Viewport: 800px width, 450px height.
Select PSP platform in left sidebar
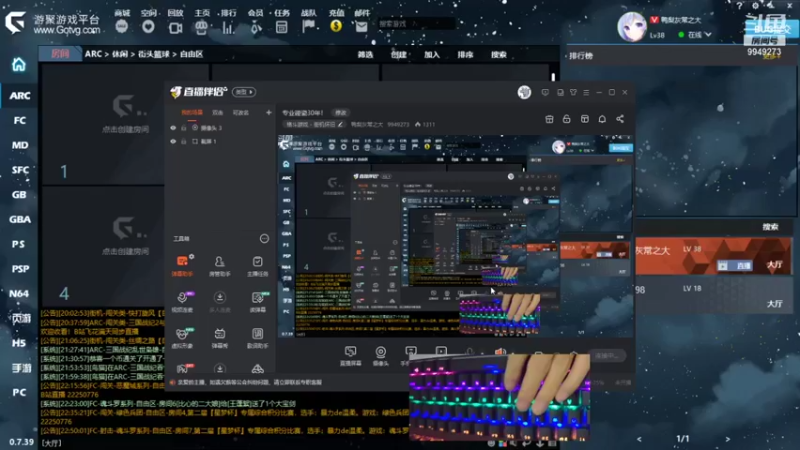click(x=19, y=269)
